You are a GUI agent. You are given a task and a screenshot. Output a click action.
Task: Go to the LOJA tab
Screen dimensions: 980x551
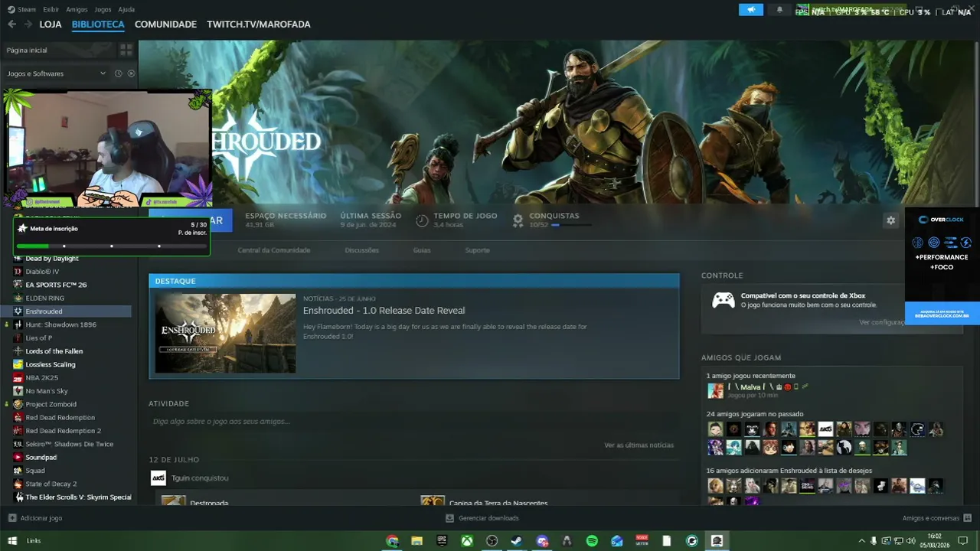pos(51,24)
